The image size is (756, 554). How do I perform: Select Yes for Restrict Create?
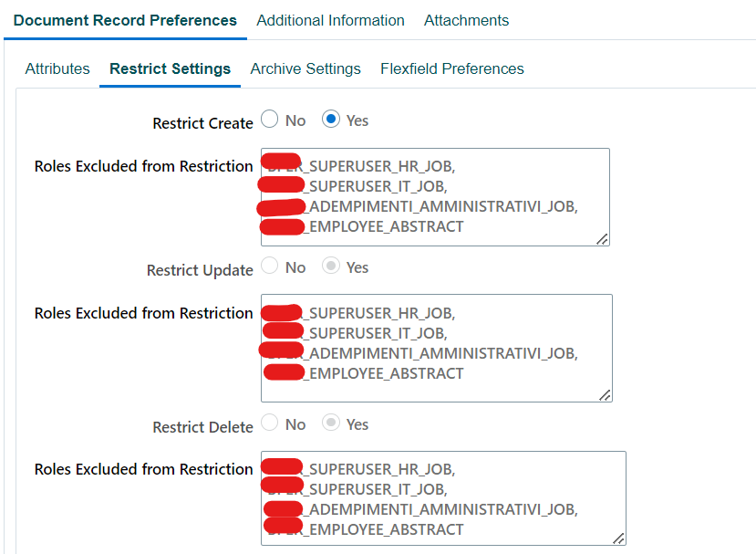tap(331, 119)
